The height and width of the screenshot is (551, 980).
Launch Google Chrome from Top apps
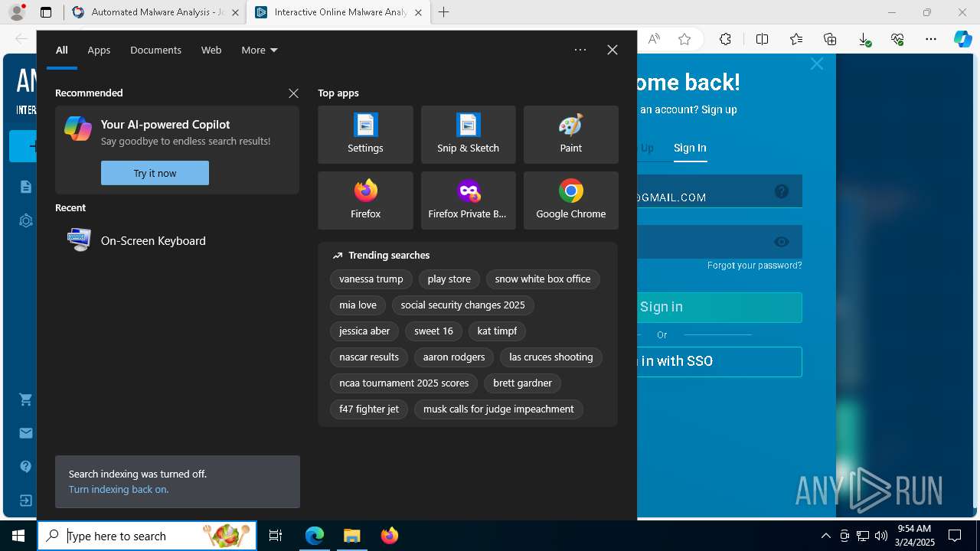tap(570, 201)
